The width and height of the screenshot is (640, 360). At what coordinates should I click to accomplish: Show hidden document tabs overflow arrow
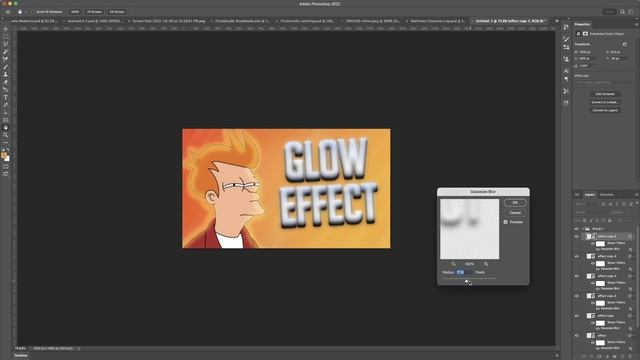point(557,21)
